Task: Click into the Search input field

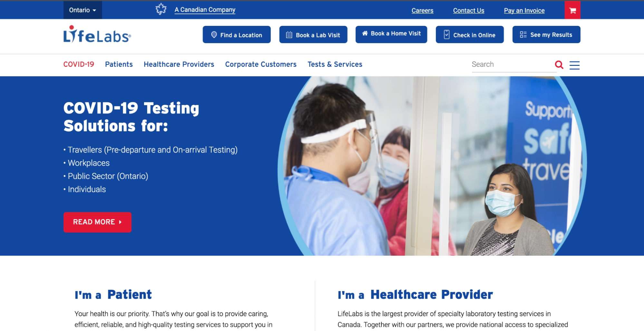Action: click(x=512, y=65)
